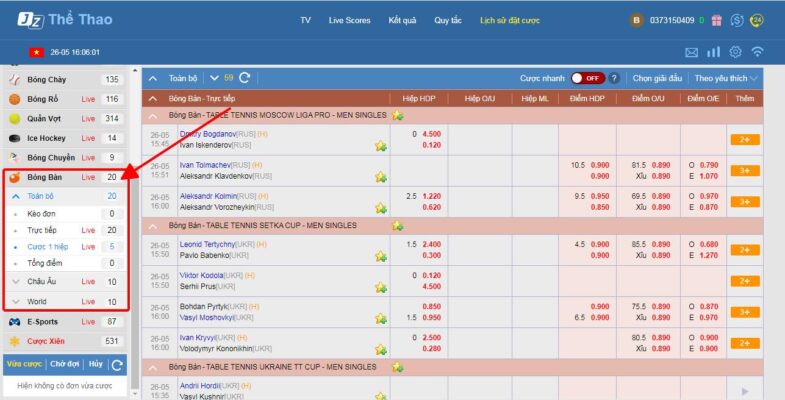The width and height of the screenshot is (785, 400).
Task: Click the 24-hour support icon
Action: click(757, 20)
